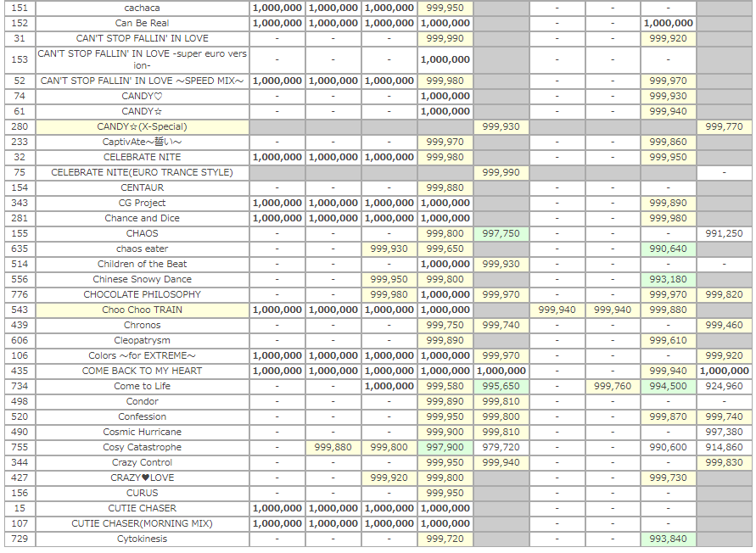Click the green 997,750 score in the CHAOS row

coord(501,233)
